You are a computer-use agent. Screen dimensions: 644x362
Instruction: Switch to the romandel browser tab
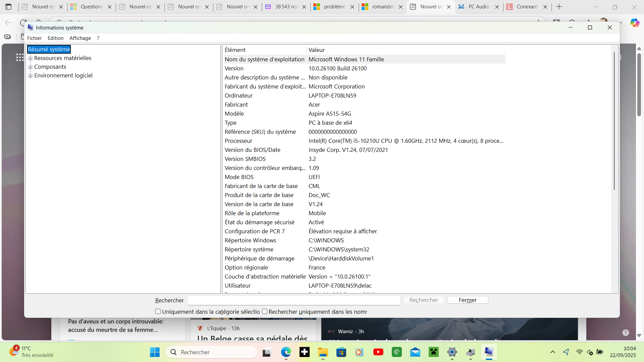pyautogui.click(x=383, y=7)
